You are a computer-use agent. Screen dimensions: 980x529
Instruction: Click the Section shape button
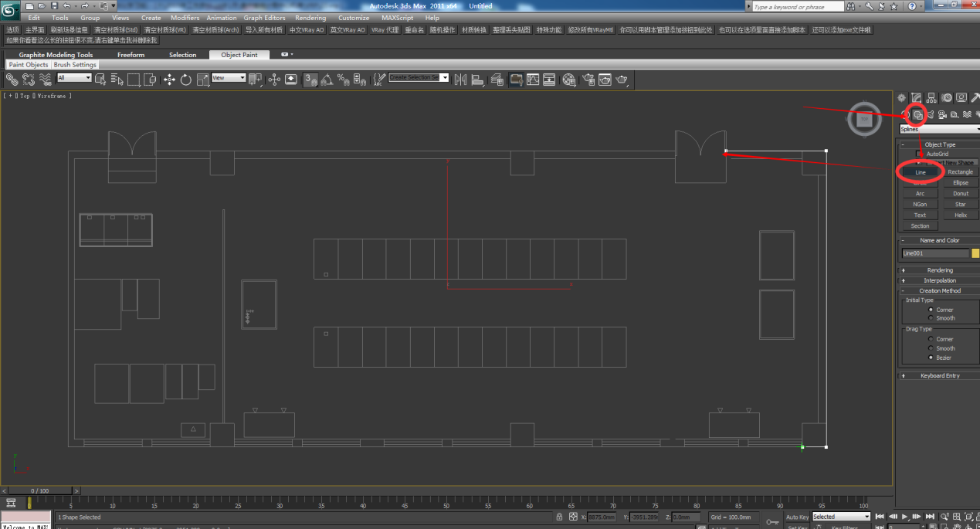(x=920, y=226)
